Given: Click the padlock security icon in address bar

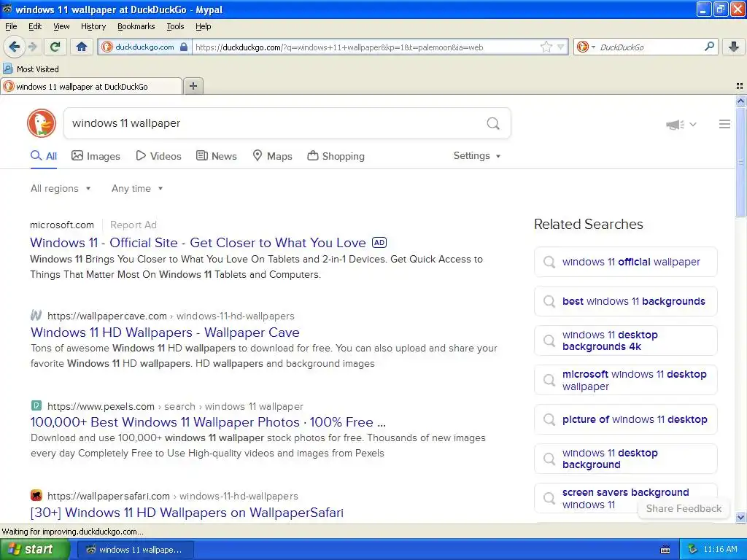Looking at the screenshot, I should click(x=184, y=47).
